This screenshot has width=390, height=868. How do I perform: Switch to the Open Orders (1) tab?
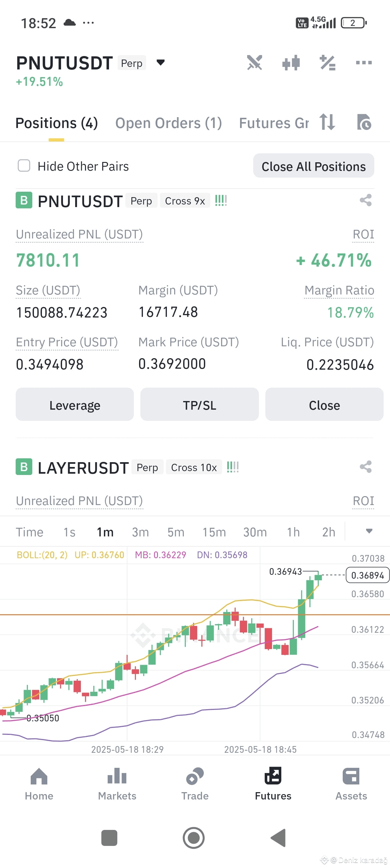(x=168, y=123)
